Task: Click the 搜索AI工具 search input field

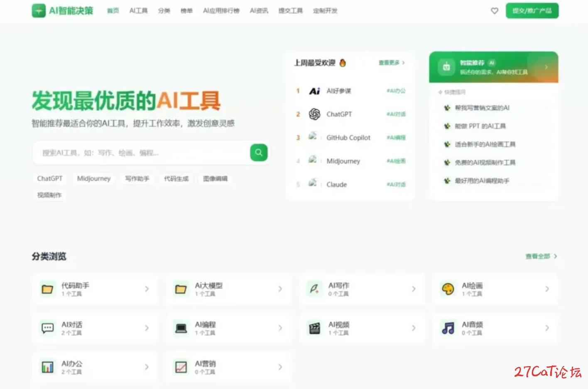Action: click(x=141, y=153)
